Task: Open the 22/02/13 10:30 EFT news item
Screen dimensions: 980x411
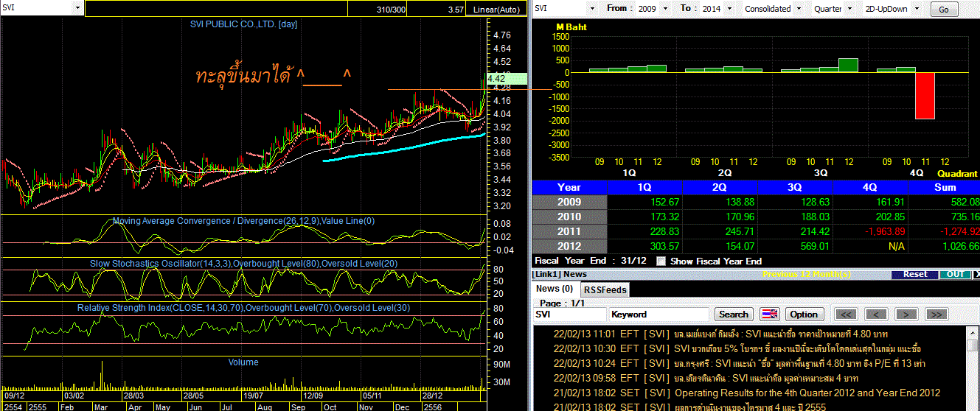Action: (x=737, y=348)
